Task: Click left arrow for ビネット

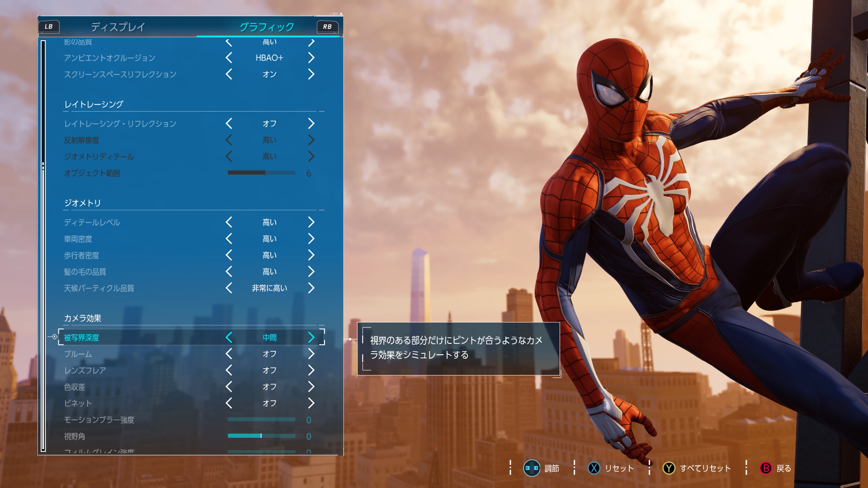Action: point(229,403)
